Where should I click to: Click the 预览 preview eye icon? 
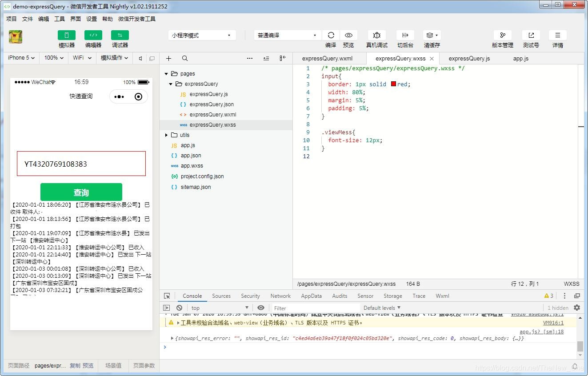[348, 35]
